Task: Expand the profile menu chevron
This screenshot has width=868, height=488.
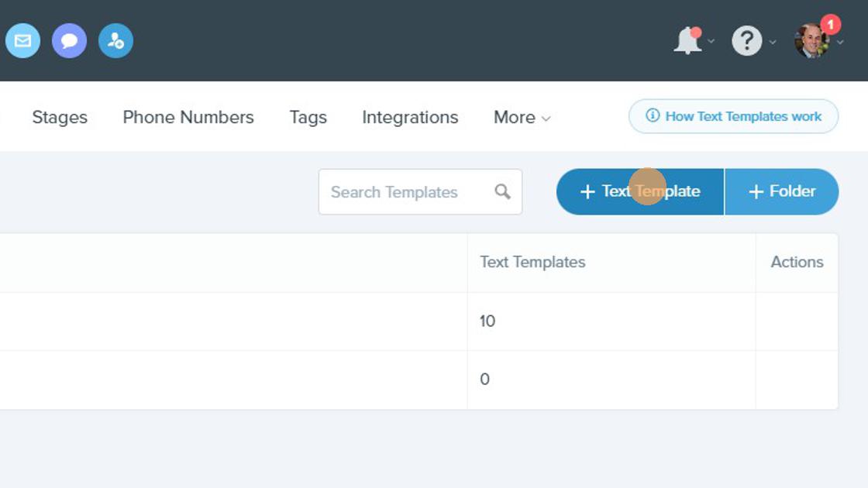Action: click(x=840, y=42)
